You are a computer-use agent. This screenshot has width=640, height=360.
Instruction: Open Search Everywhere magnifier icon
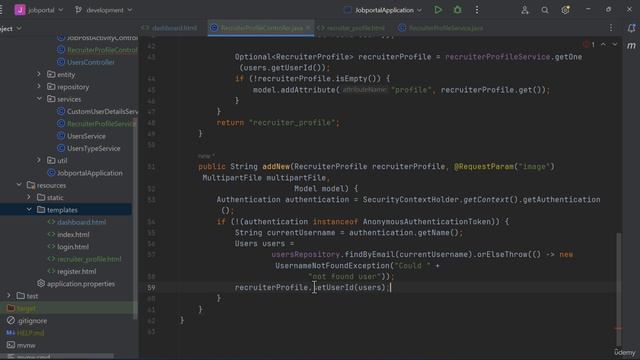[544, 10]
